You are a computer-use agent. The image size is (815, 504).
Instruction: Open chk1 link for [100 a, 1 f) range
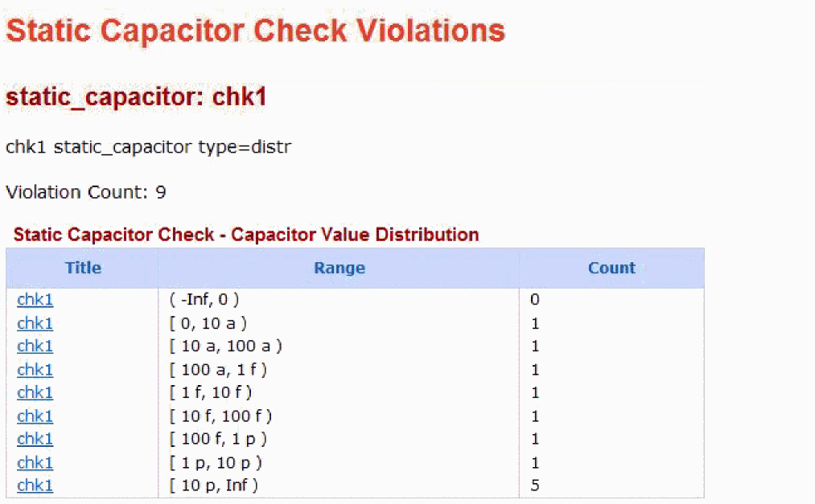[35, 370]
